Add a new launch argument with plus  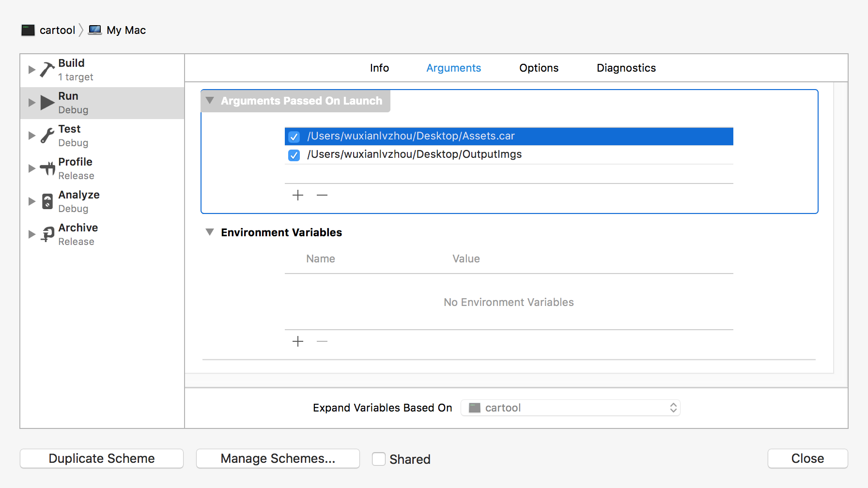click(298, 195)
